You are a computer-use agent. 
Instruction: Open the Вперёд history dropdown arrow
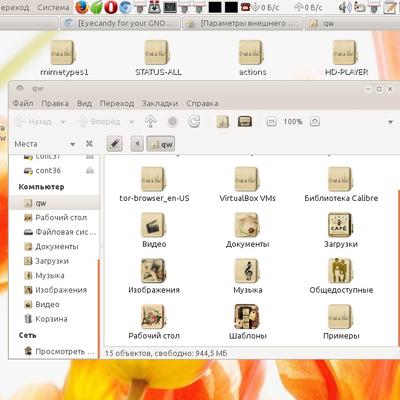pyautogui.click(x=132, y=122)
